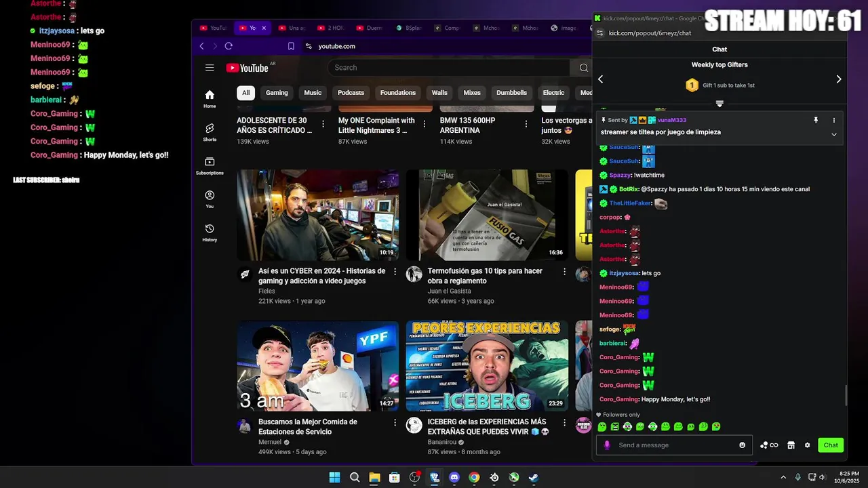The image size is (868, 488).
Task: Open the CYBER en 2024 video thumbnail
Action: point(317,215)
